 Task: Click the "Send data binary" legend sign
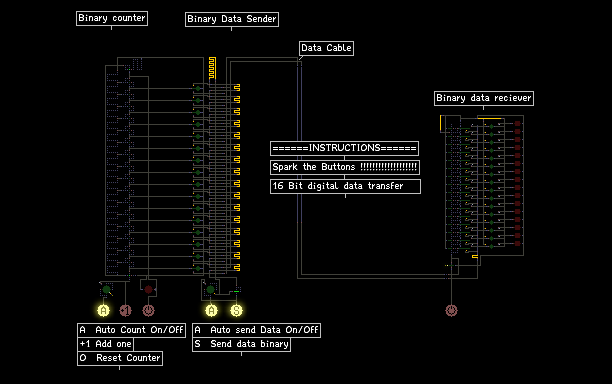[x=241, y=344]
